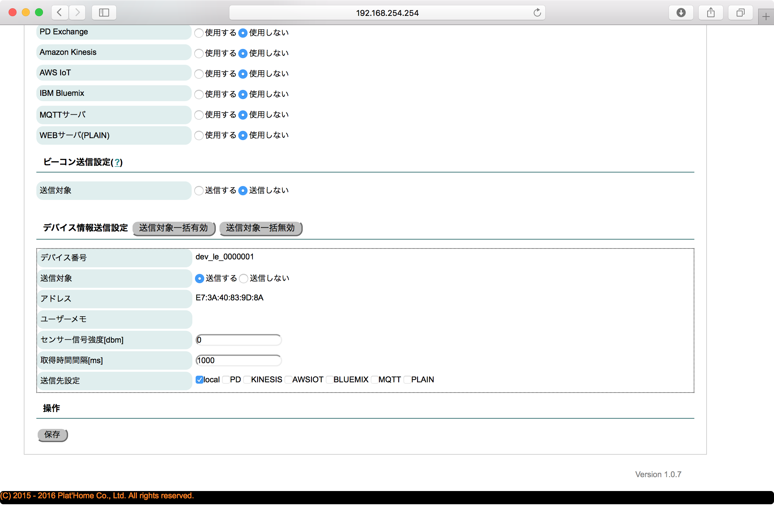Select 送信しない for beacon 送信対象

[x=243, y=191]
